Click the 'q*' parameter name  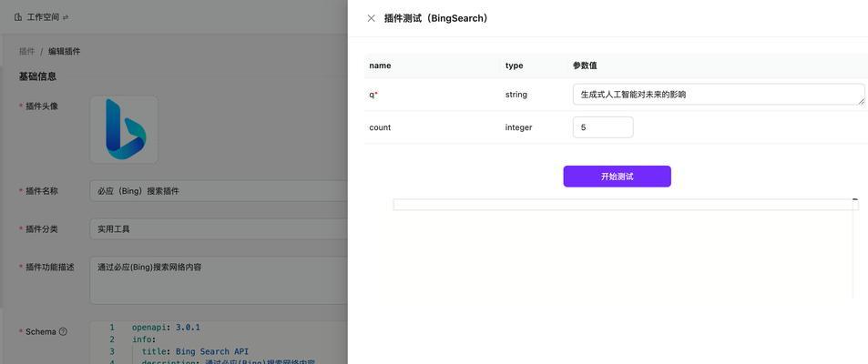(373, 95)
